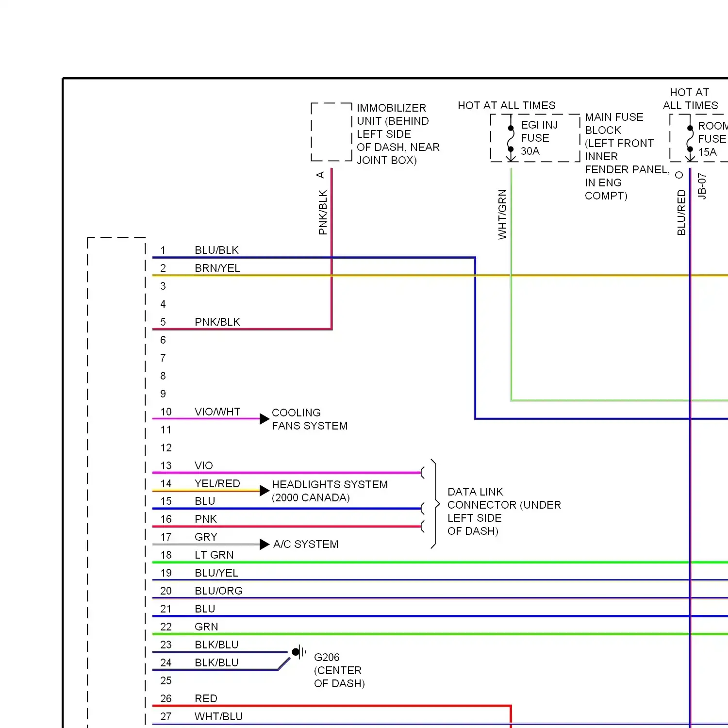The height and width of the screenshot is (728, 728).
Task: Click the vertical WHT/GRN wire label
Action: pyautogui.click(x=502, y=214)
